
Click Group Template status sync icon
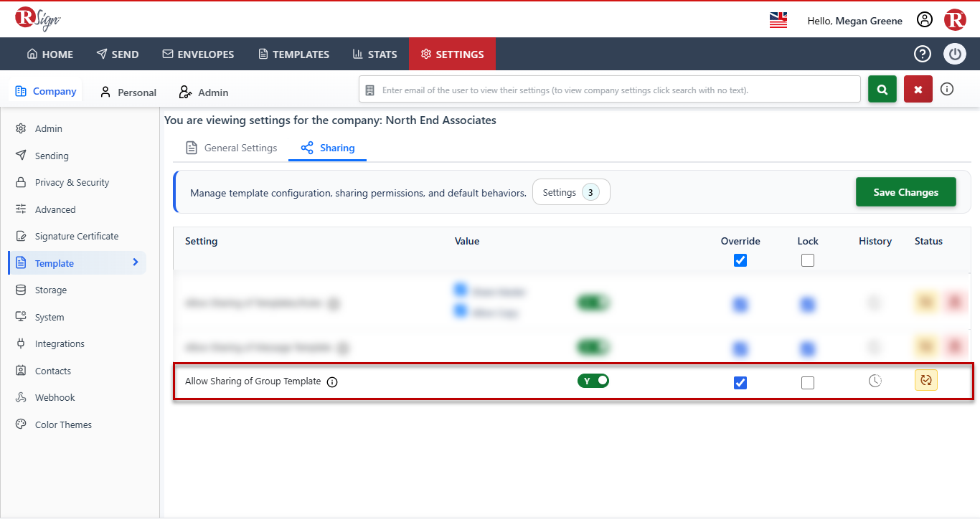[x=926, y=380]
